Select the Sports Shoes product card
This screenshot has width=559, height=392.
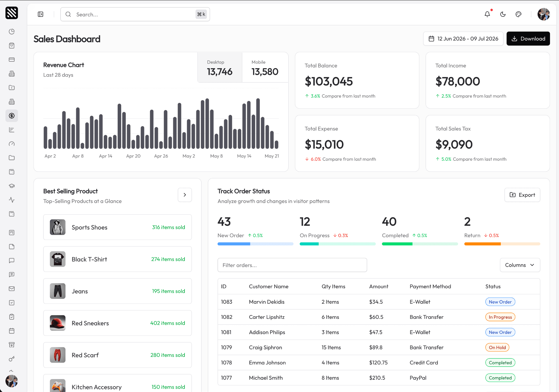pos(117,227)
